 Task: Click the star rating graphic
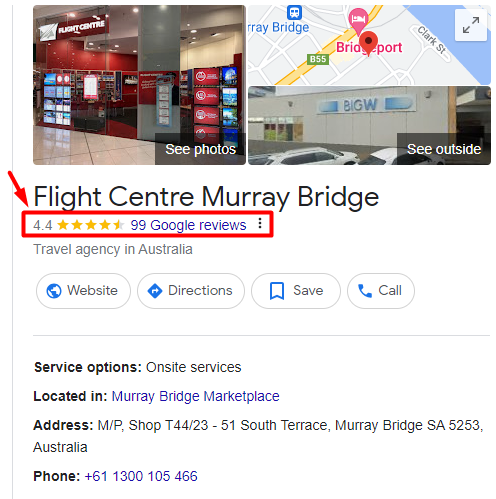tap(91, 225)
